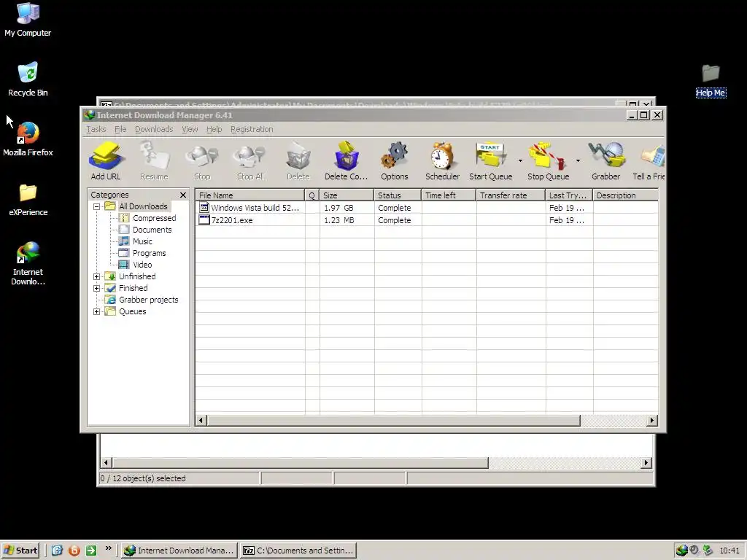Sort by Last Try column header
The image size is (747, 560).
569,195
